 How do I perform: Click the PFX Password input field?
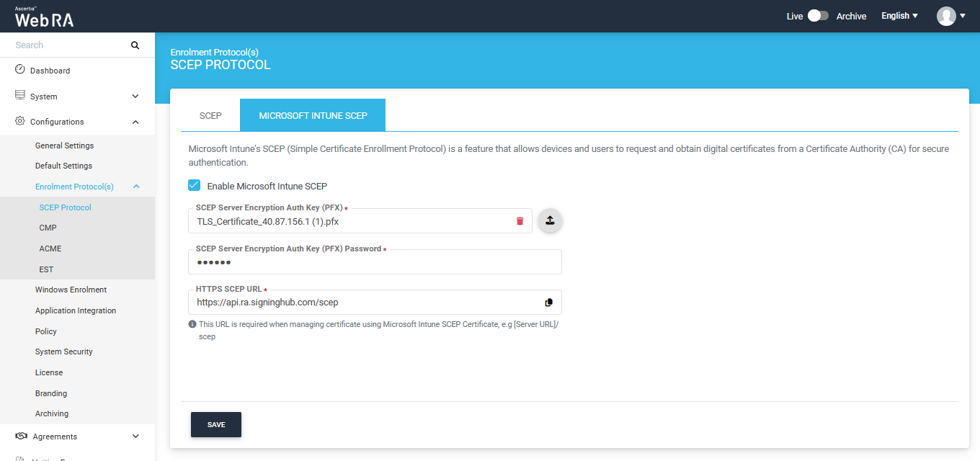pyautogui.click(x=375, y=262)
